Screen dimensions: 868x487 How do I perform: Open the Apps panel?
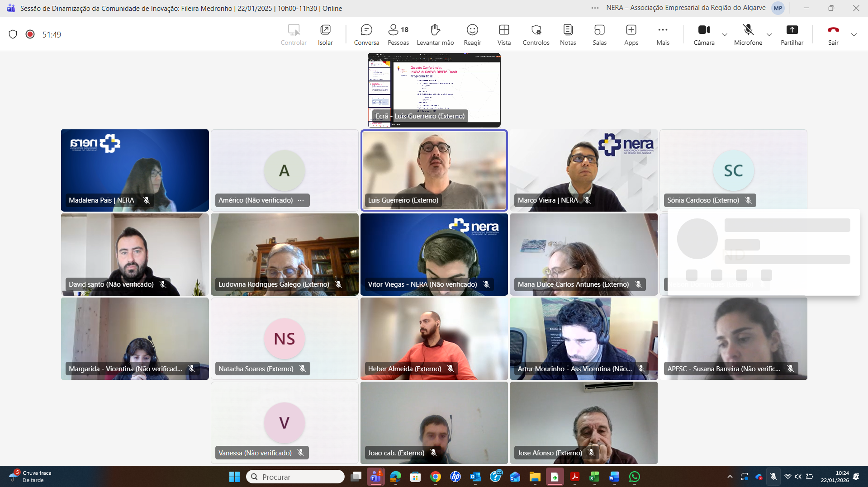point(631,35)
